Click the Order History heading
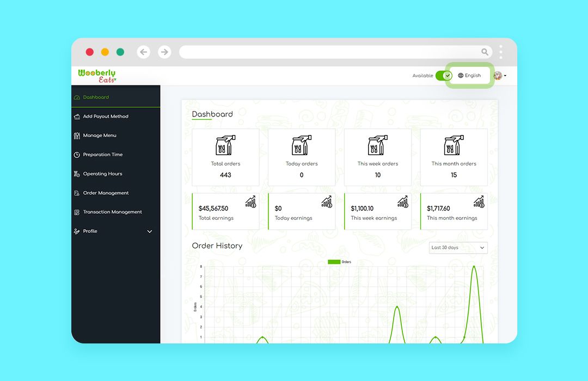Viewport: 588px width, 381px height. 217,245
